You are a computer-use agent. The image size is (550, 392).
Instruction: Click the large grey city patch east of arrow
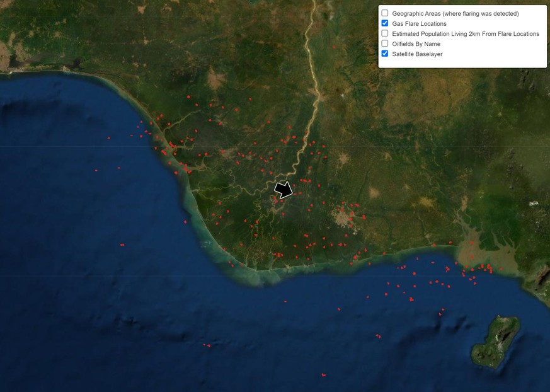[345, 218]
